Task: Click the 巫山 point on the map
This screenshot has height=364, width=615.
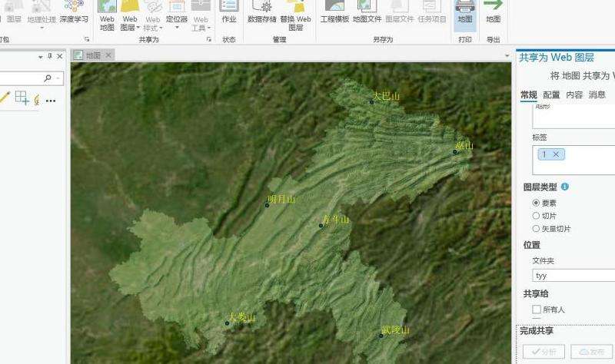Action: point(455,152)
